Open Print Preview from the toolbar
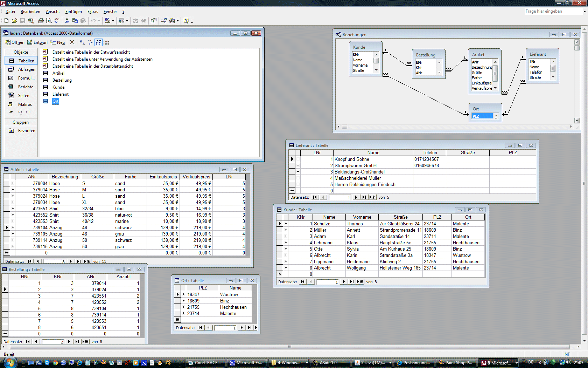Image resolution: width=588 pixels, height=368 pixels. (x=49, y=21)
